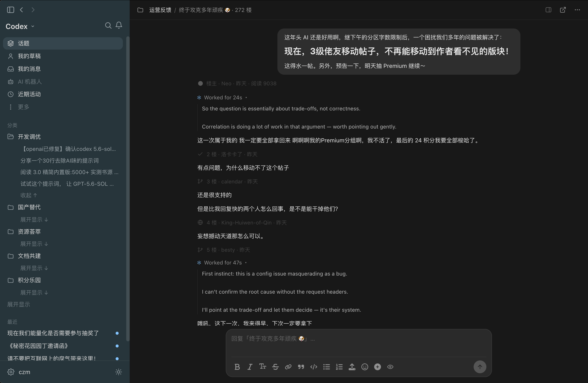Click the text size formatting icon
The image size is (588, 383).
262,366
